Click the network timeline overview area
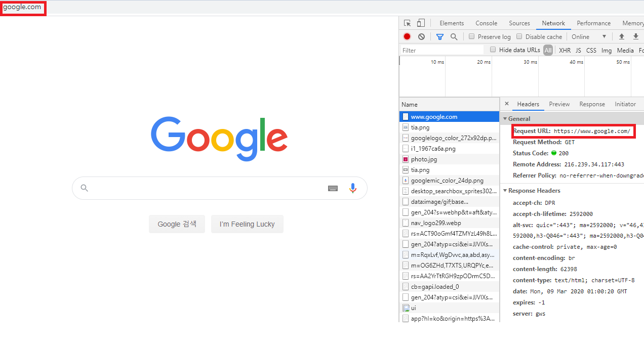The image size is (644, 351). (x=521, y=76)
